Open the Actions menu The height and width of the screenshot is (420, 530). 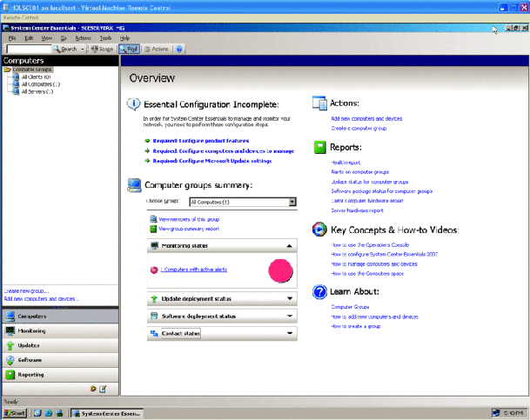84,38
